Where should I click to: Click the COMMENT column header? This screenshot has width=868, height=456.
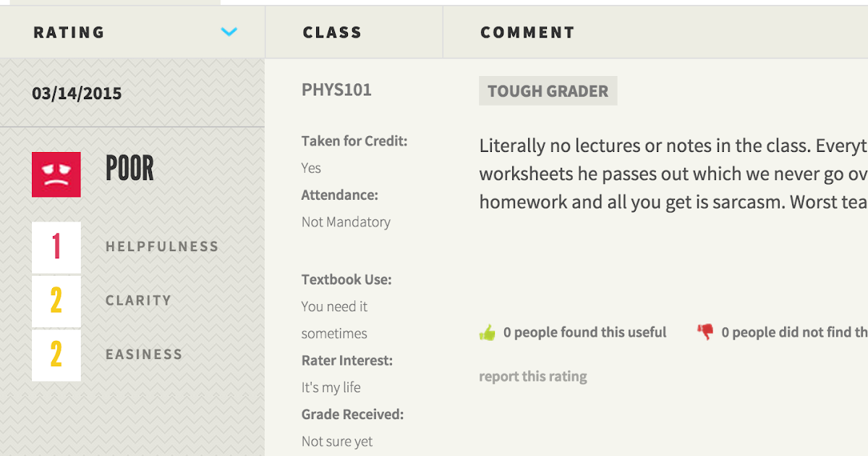pos(527,33)
